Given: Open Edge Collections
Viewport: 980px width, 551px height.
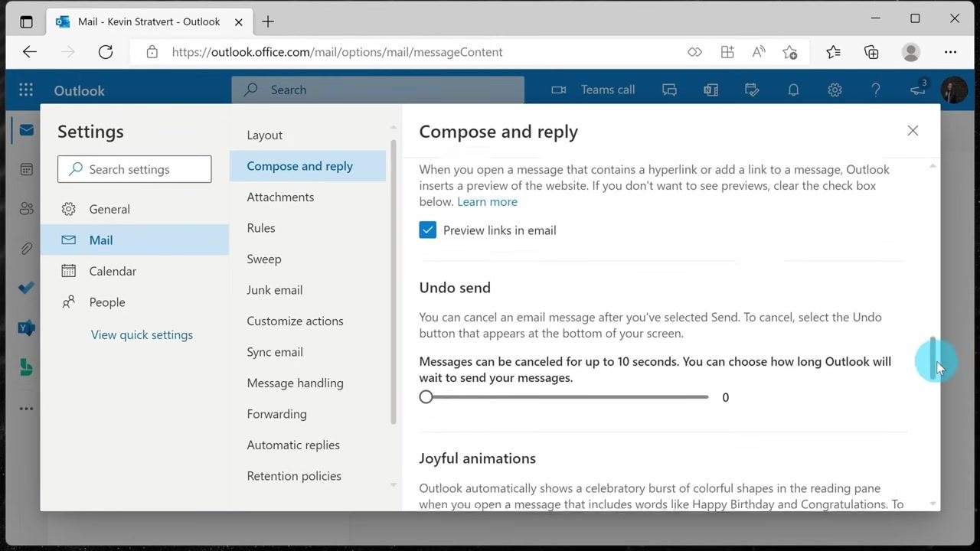Looking at the screenshot, I should tap(871, 52).
